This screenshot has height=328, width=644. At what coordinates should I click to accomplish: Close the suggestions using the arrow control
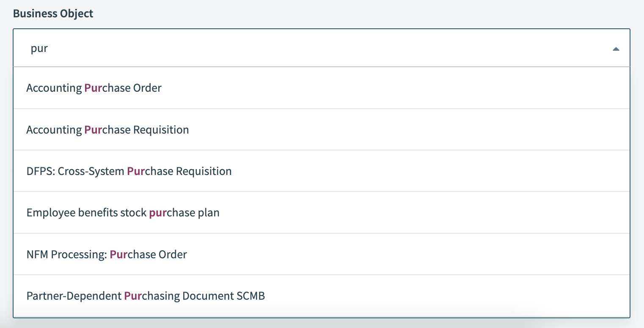[616, 48]
